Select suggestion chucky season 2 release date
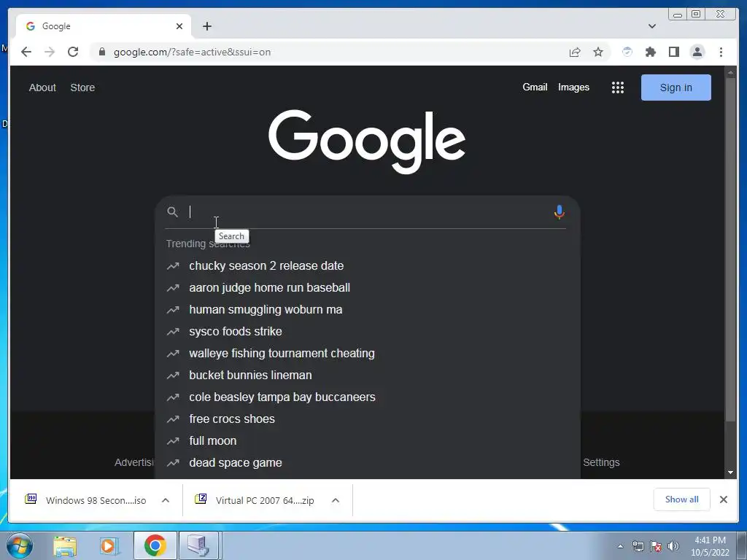This screenshot has height=560, width=747. point(367,265)
